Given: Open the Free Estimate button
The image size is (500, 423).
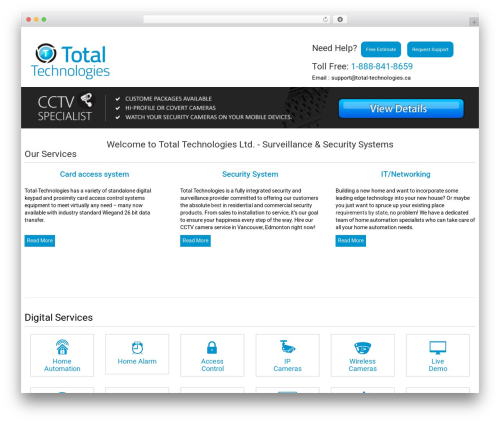Looking at the screenshot, I should click(x=381, y=49).
